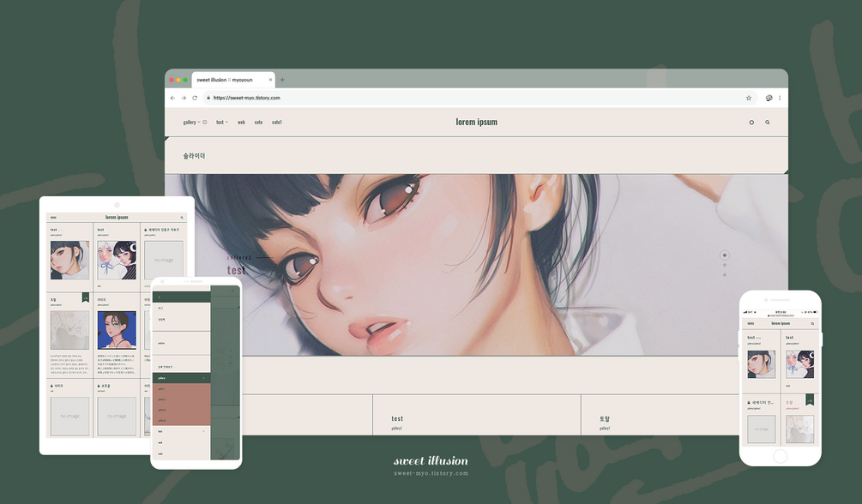Open the tablet lace fabric thumbnail
The height and width of the screenshot is (504, 862).
pyautogui.click(x=69, y=330)
